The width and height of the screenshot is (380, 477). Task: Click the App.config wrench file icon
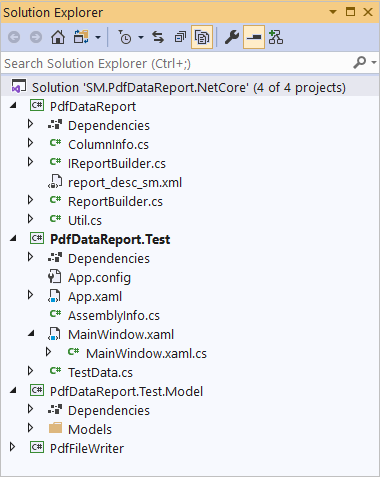click(55, 277)
